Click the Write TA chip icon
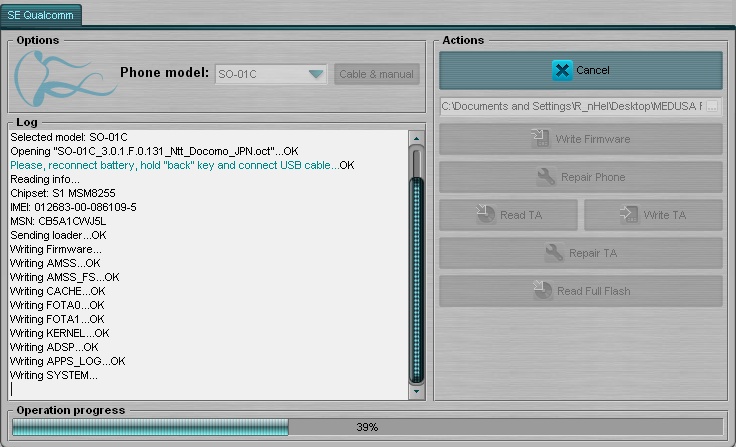 point(629,215)
